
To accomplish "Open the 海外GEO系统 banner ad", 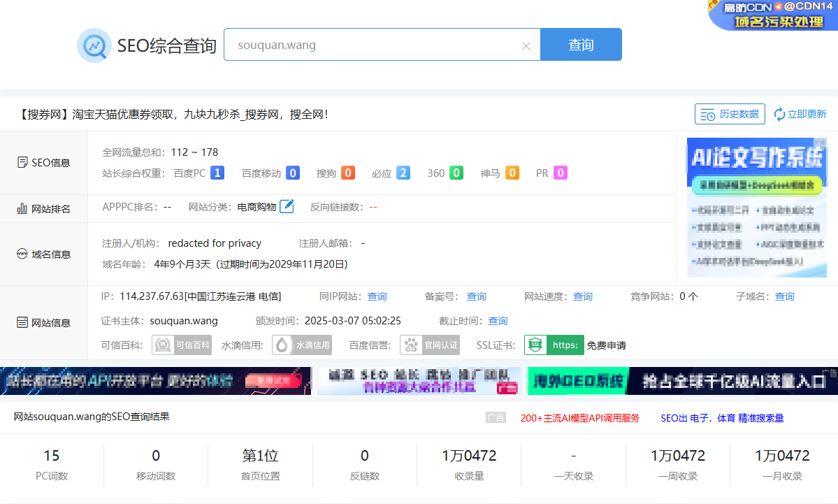I will (682, 381).
